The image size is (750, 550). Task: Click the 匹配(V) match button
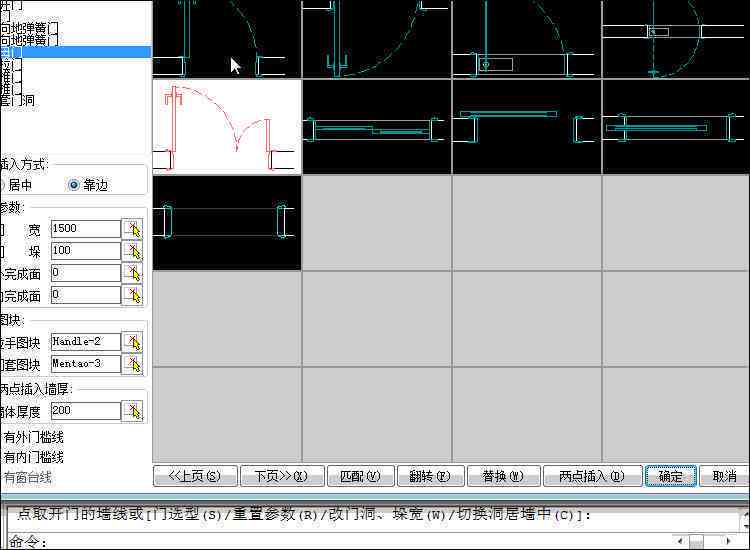pyautogui.click(x=361, y=476)
